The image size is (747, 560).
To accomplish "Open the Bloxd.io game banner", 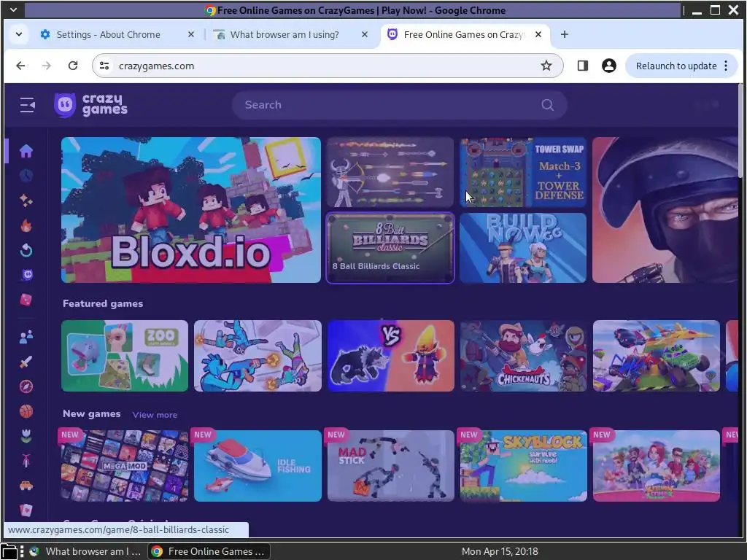I will [191, 210].
